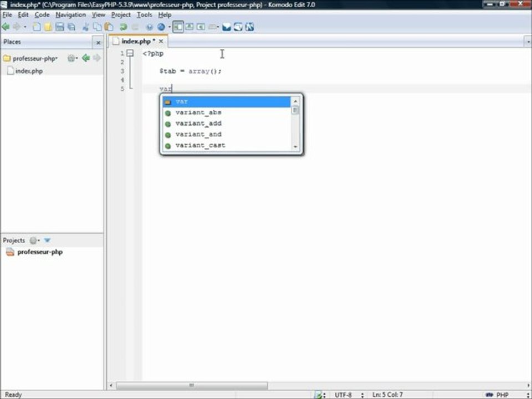The height and width of the screenshot is (399, 532).
Task: Toggle the left pane visibility button
Action: click(178, 27)
